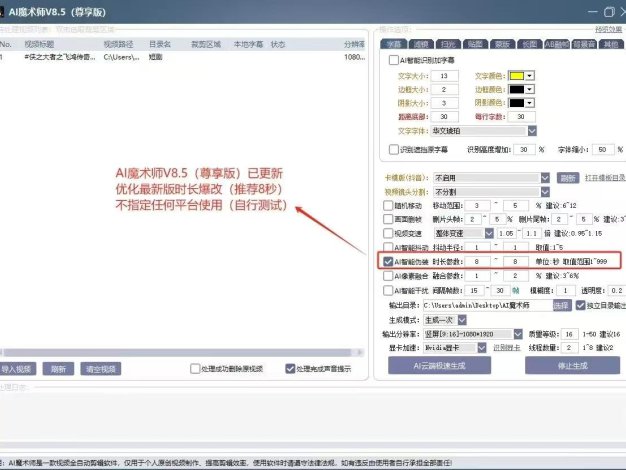Select the 扫光 tab
Viewport: 626px width, 470px height.
[x=448, y=44]
